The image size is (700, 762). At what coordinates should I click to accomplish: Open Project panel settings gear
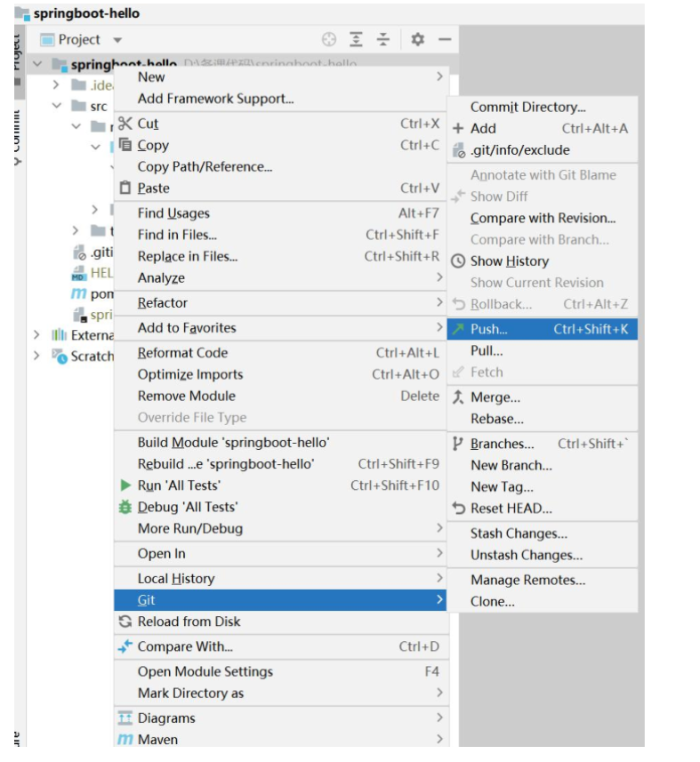click(417, 39)
